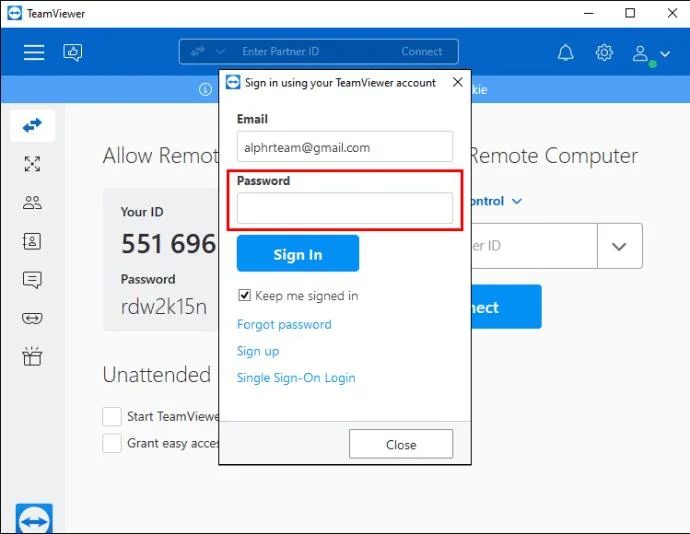Dismiss sign-in dialog with X
Viewport: 690px width, 534px height.
pos(458,82)
